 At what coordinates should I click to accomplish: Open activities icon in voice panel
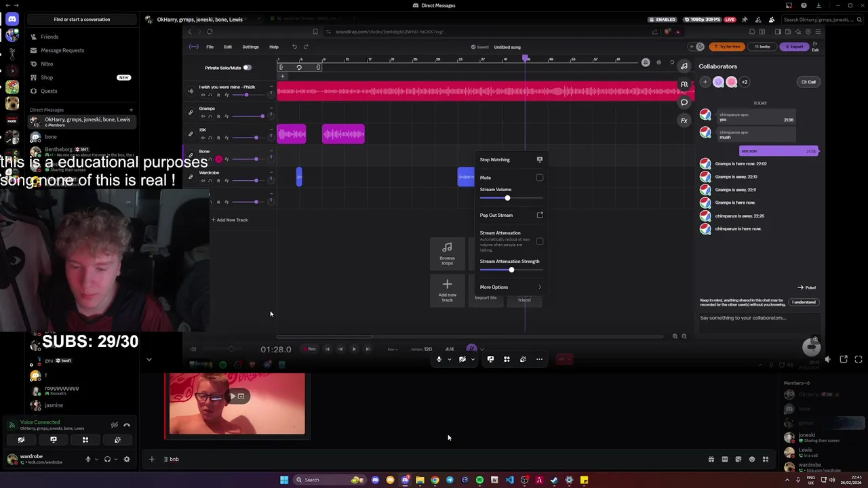[85, 440]
